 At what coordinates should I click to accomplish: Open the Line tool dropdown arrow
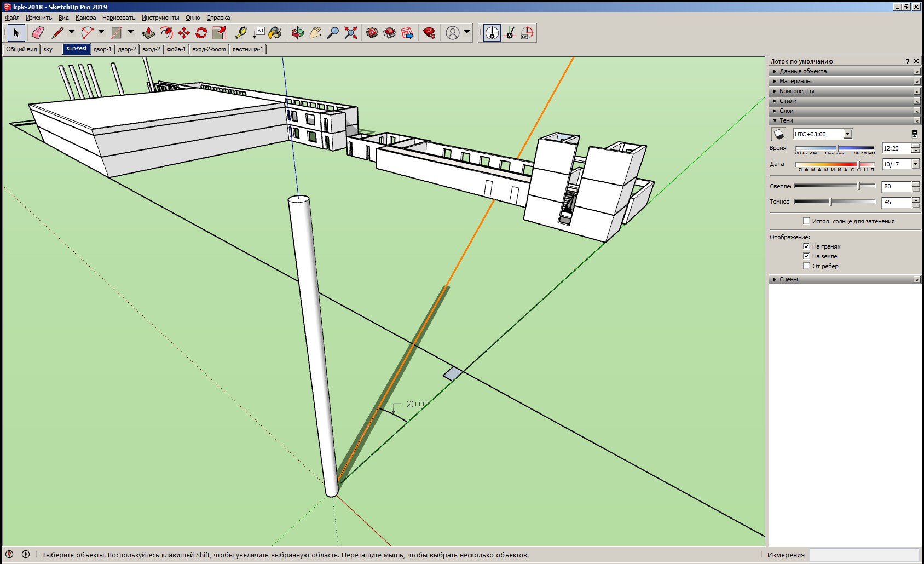[x=72, y=32]
